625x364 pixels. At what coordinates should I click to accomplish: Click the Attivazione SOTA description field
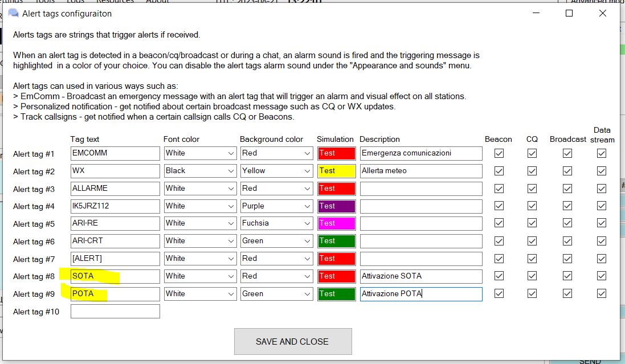click(421, 276)
